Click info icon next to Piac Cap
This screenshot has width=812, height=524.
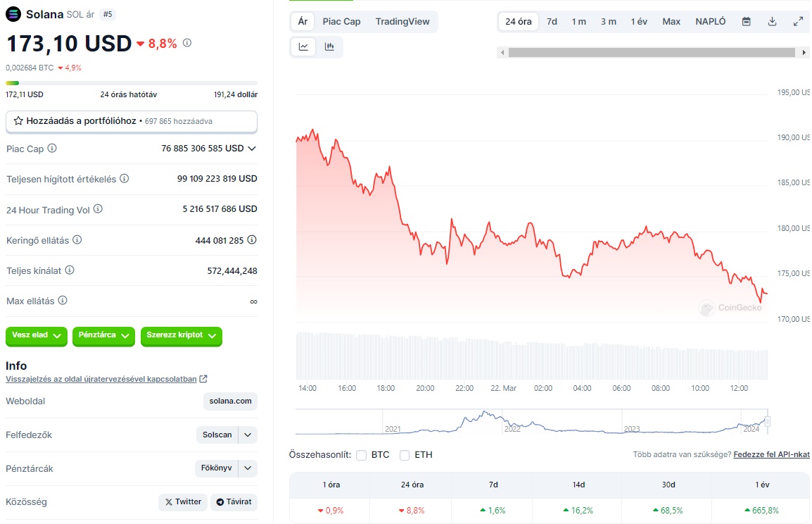pos(52,149)
